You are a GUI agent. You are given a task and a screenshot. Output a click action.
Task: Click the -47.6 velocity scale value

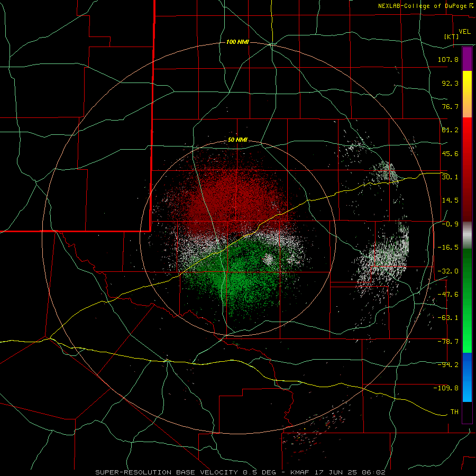[448, 295]
